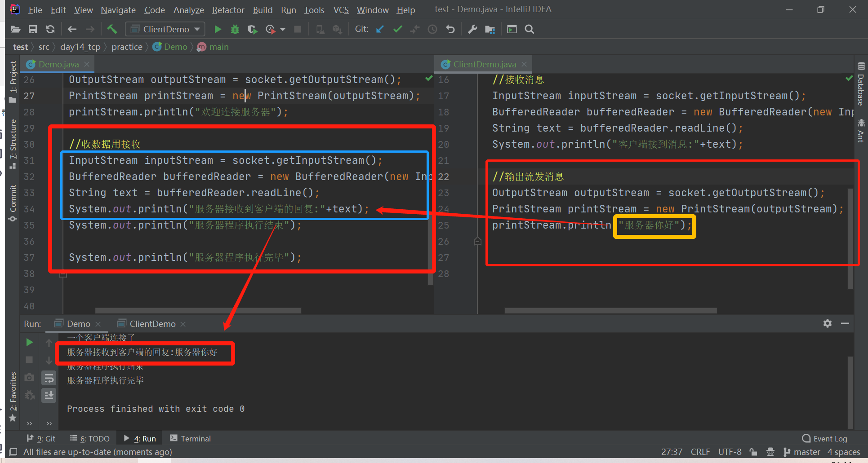Screen dimensions: 868x463
Task: Open the Event Log button
Action: pos(825,438)
